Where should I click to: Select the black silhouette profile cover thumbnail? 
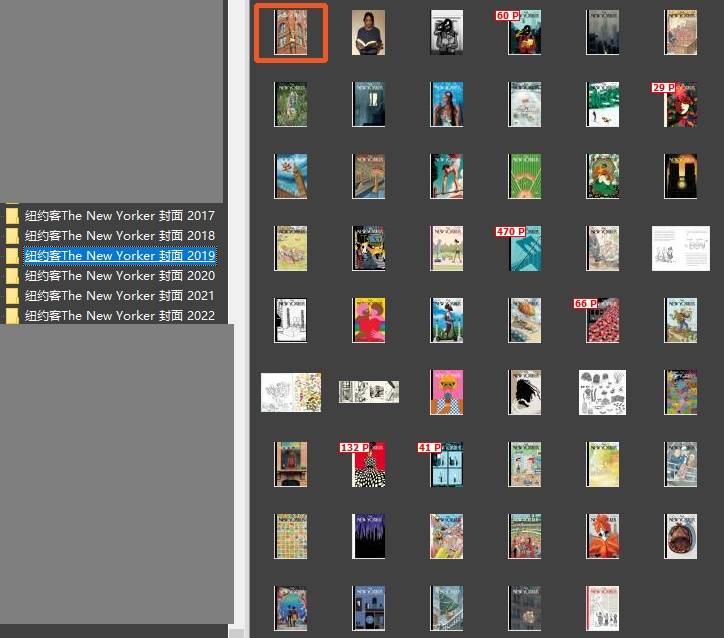tap(525, 392)
